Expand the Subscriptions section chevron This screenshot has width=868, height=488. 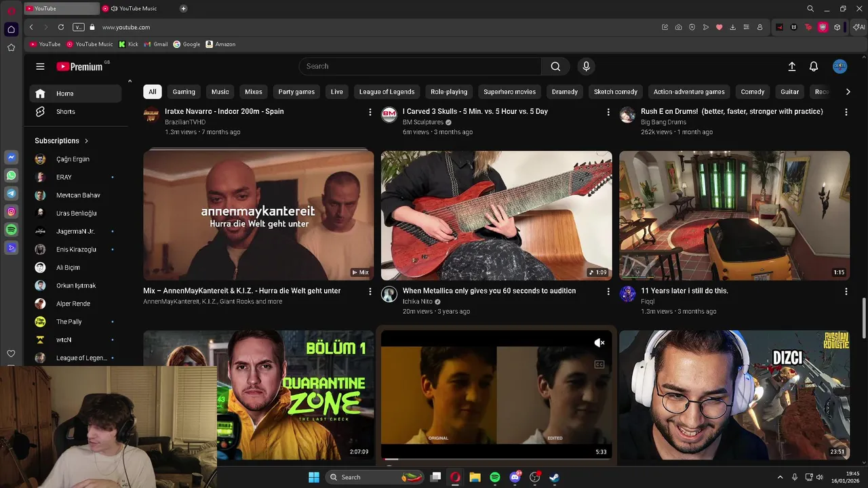click(86, 141)
